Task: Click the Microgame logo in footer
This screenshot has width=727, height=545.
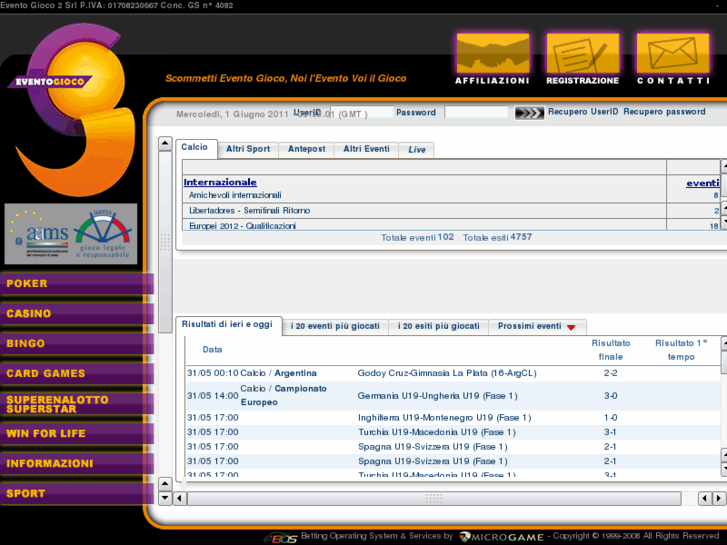Action: coord(501,537)
